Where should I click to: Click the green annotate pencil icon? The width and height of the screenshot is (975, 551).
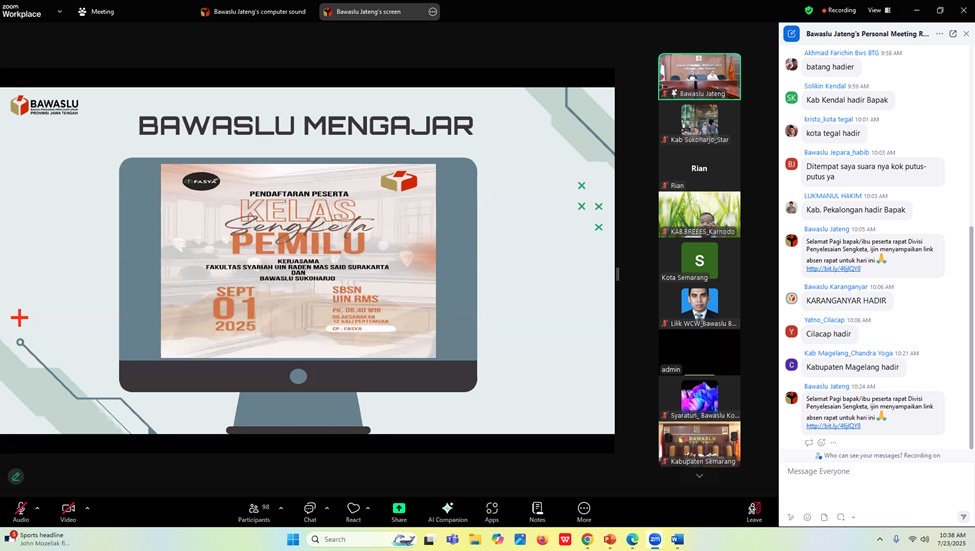pyautogui.click(x=16, y=477)
